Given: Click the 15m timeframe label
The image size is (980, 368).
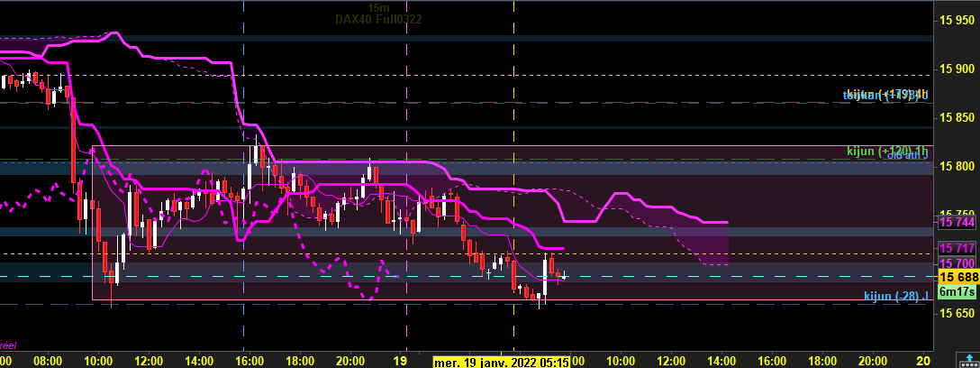Looking at the screenshot, I should point(378,8).
